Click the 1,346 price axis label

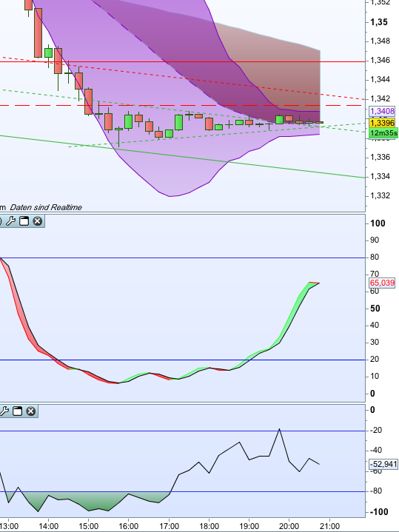(x=380, y=61)
